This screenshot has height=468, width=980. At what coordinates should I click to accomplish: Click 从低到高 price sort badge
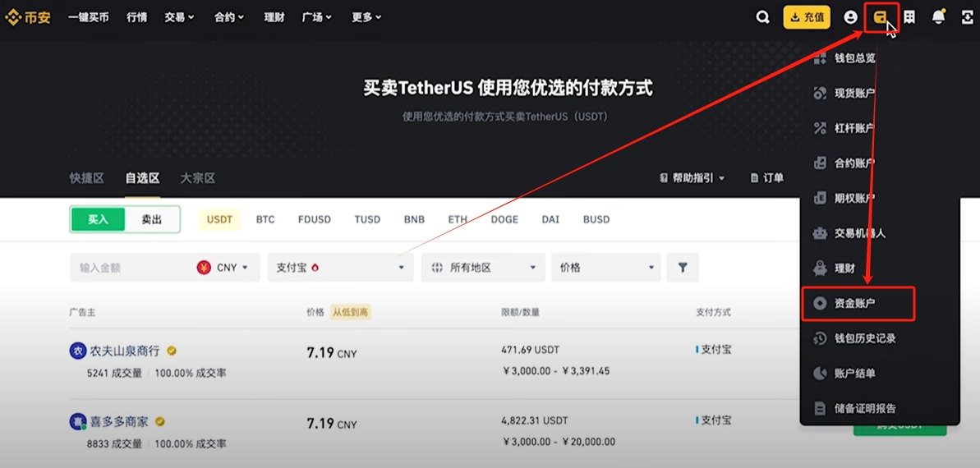pyautogui.click(x=351, y=312)
